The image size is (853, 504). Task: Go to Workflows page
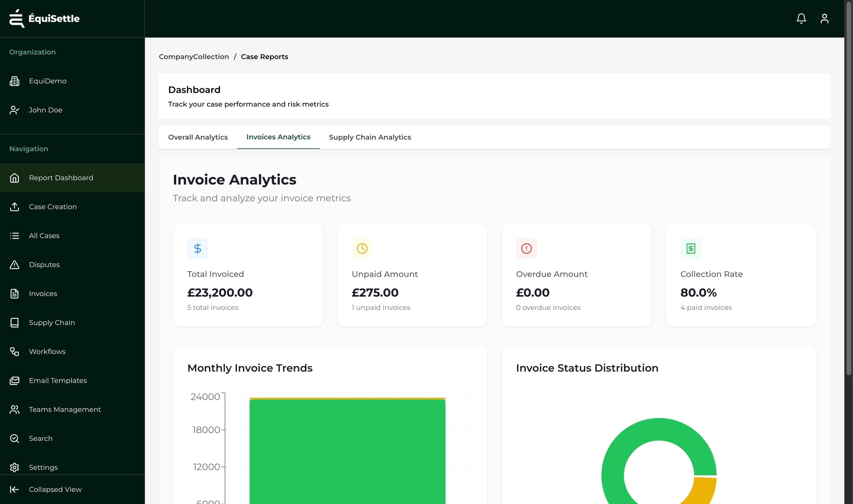pos(72,352)
